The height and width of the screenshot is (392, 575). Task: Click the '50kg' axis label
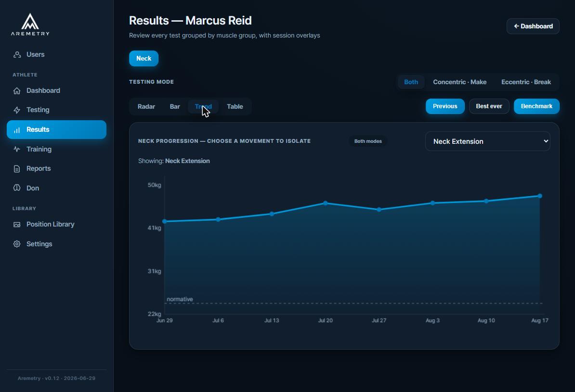(x=155, y=185)
